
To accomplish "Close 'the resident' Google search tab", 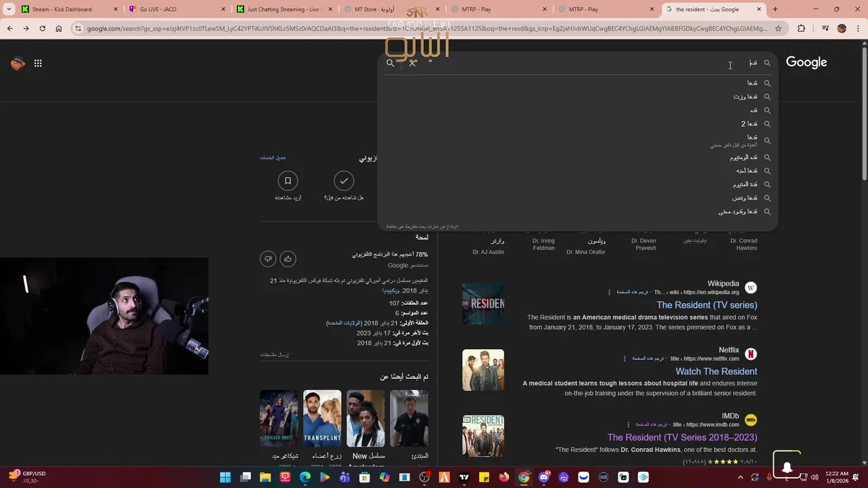I will [x=759, y=9].
